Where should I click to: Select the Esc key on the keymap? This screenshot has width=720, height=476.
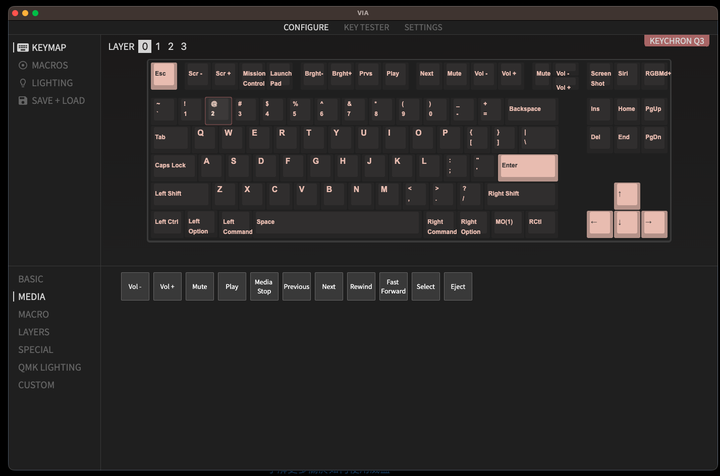pyautogui.click(x=164, y=76)
